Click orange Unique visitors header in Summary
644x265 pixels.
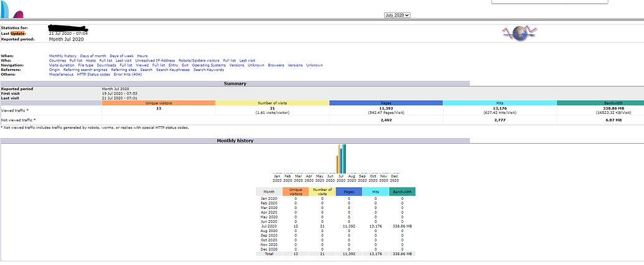point(159,103)
